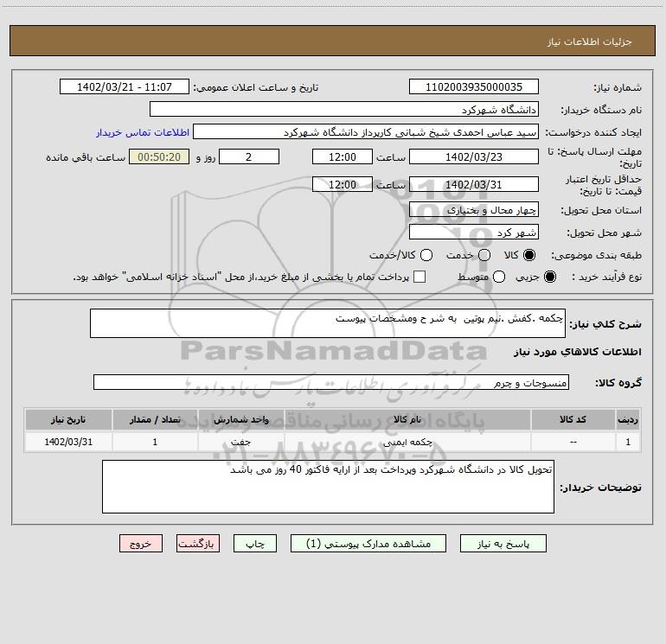666x644 pixels.
Task: Click the چکمه ایمنی item cell
Action: click(x=407, y=442)
